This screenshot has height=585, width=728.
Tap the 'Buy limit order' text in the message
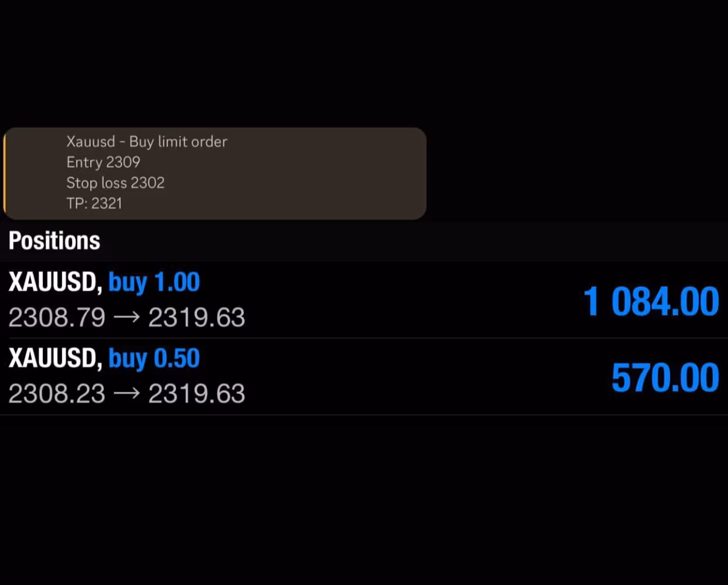coord(178,142)
